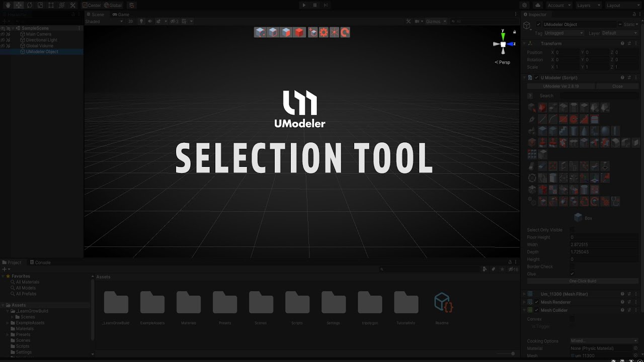The width and height of the screenshot is (644, 362).
Task: Click the One-Click Build button
Action: (583, 281)
